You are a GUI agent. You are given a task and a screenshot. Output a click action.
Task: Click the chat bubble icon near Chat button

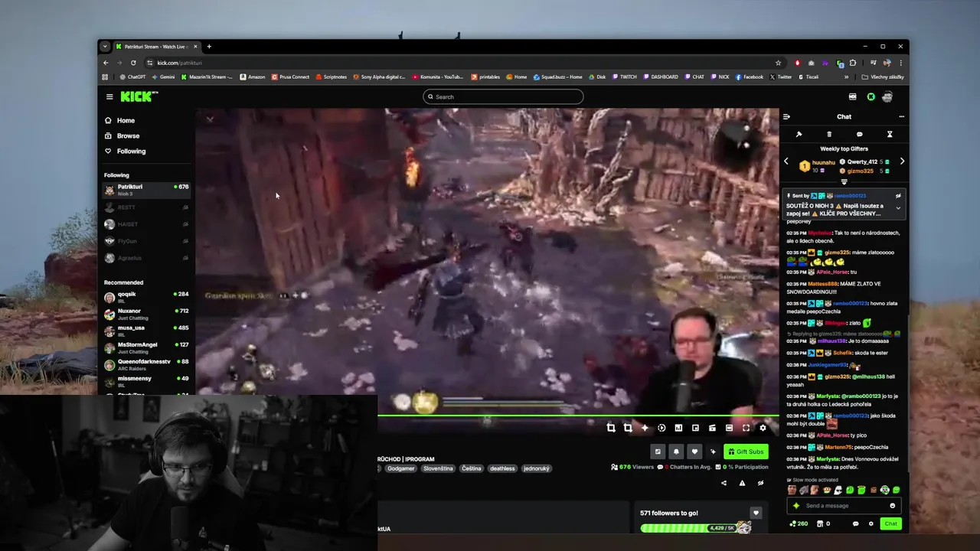[855, 524]
